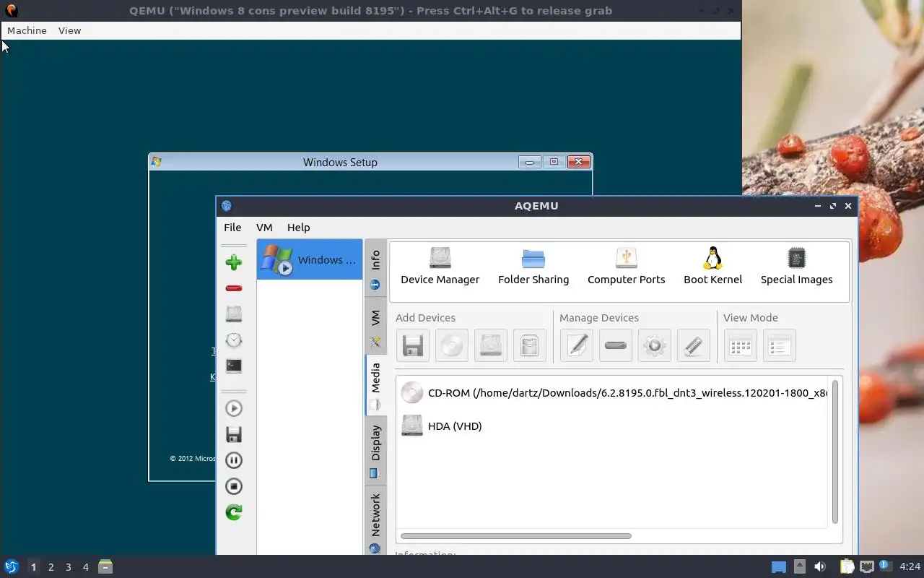Select the CD-ROM device entry

614,393
